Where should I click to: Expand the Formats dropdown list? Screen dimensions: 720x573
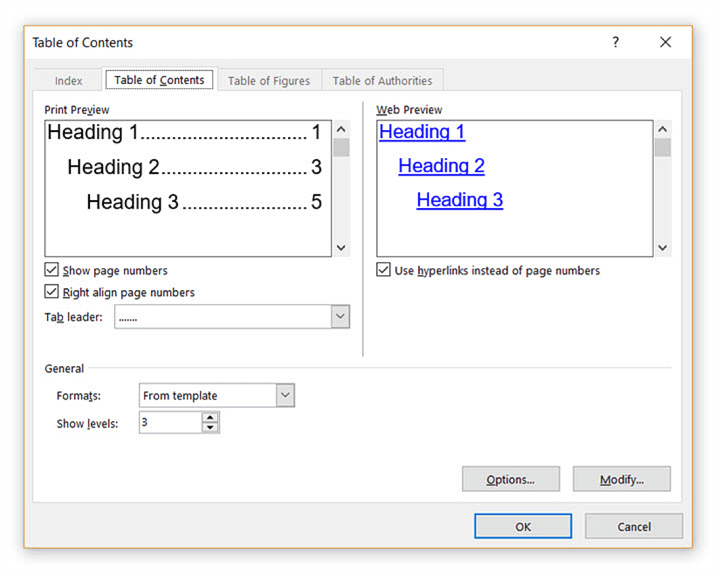pos(285,395)
